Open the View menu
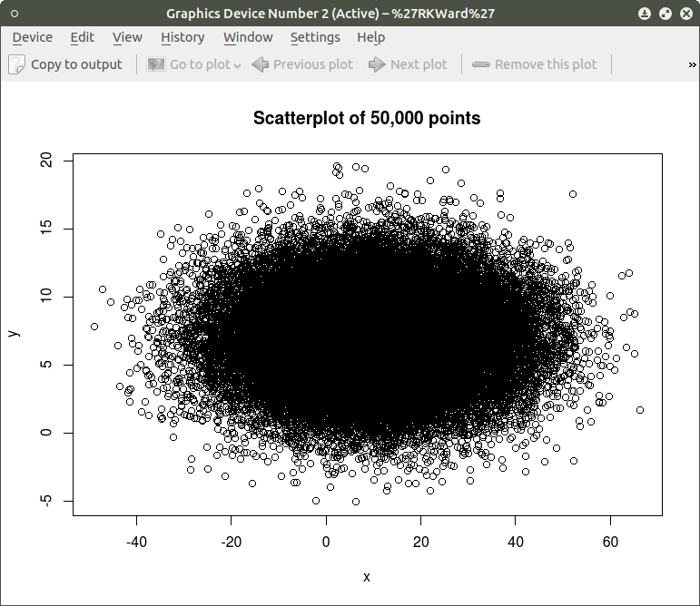 coord(127,37)
